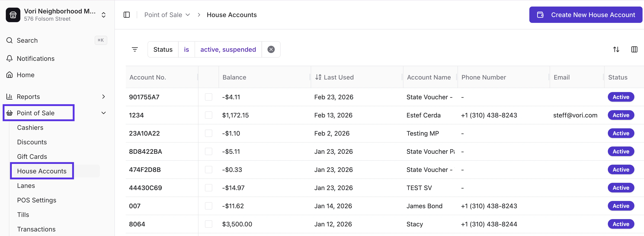Image resolution: width=644 pixels, height=236 pixels.
Task: Expand the Reports section chevron
Action: 104,97
